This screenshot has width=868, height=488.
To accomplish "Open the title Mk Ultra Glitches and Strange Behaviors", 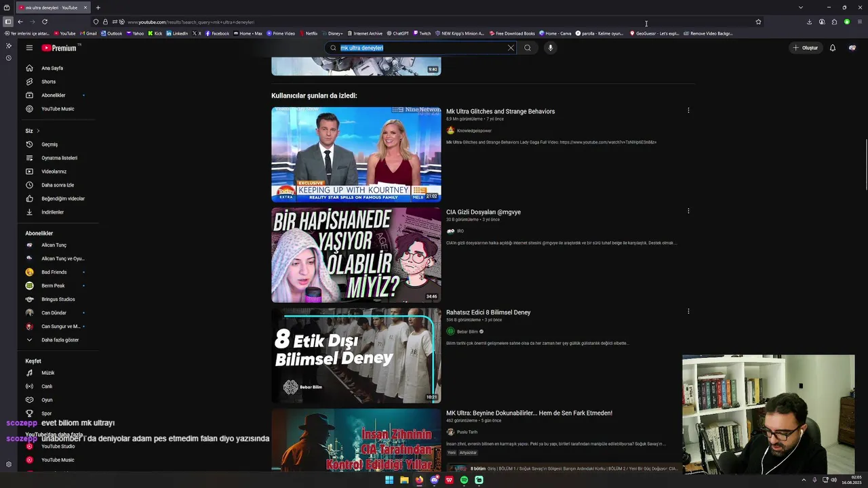I will (x=500, y=111).
